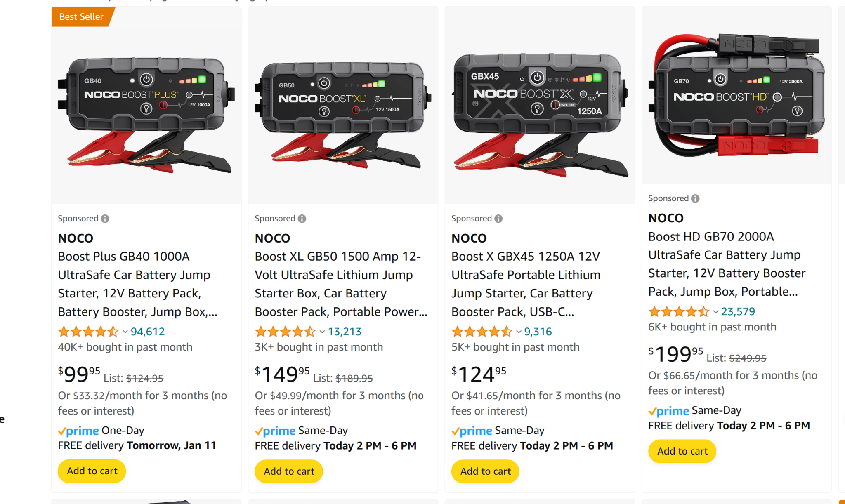
Task: Add the Boost HD GB70 to cart
Action: 682,451
